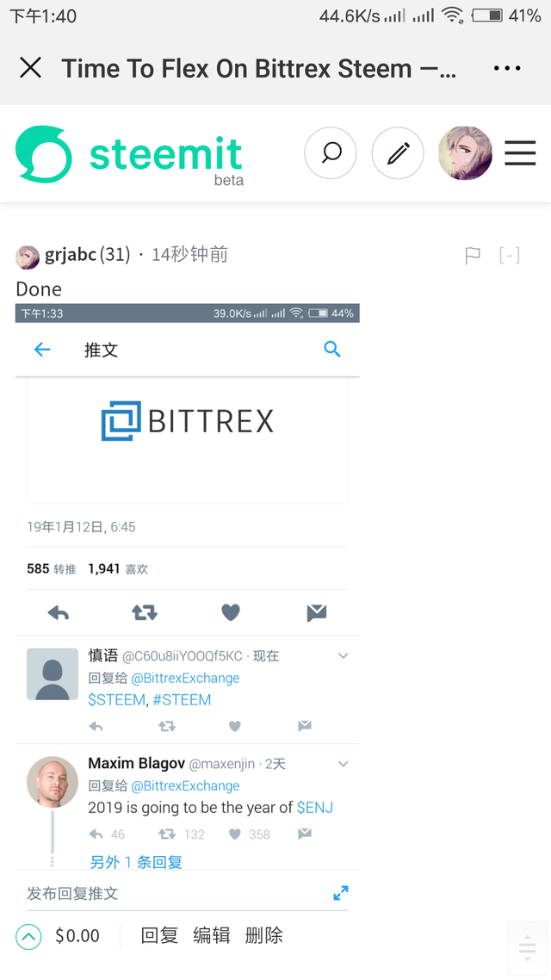The width and height of the screenshot is (551, 980).
Task: Click 删除 to delete the comment
Action: (264, 935)
